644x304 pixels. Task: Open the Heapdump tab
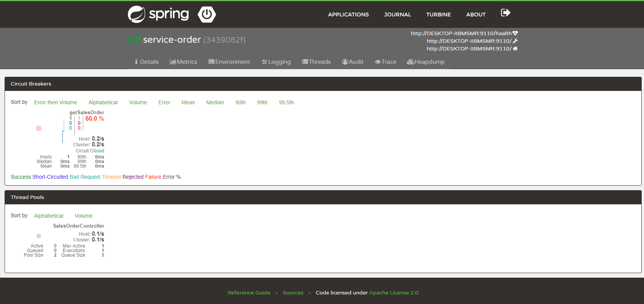tap(426, 62)
